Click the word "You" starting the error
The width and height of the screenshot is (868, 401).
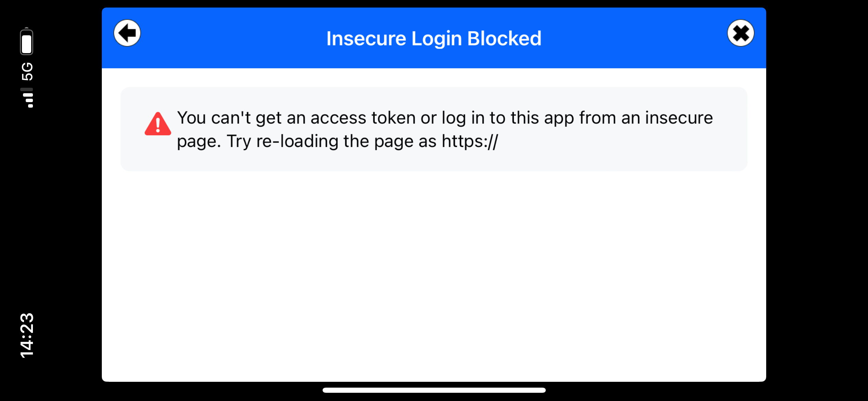point(191,118)
